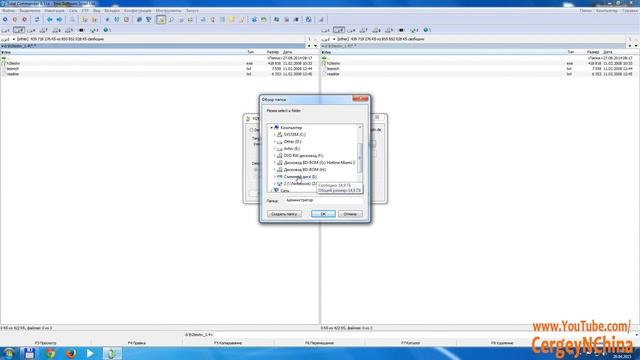Select readme file in left panel
Viewport: 640px width, 360px height.
pos(13,74)
